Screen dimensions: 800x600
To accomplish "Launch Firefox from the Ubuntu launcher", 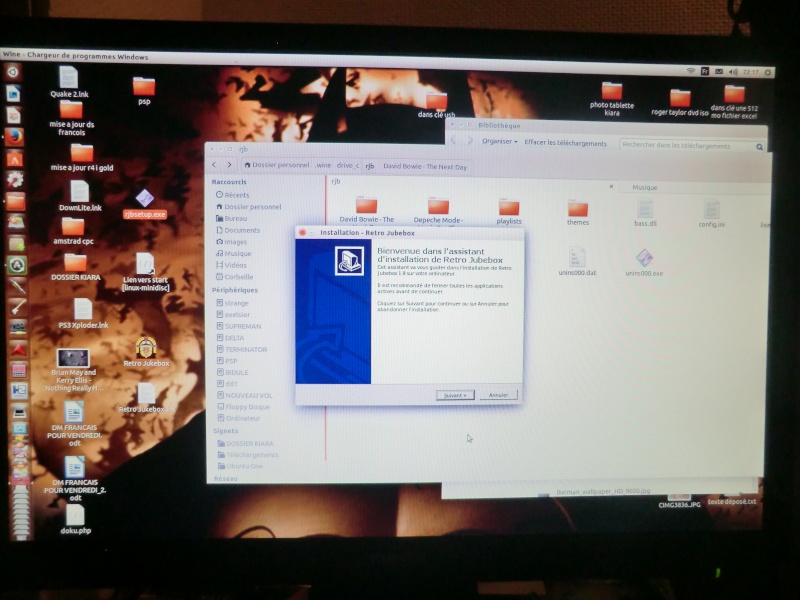I will click(x=14, y=137).
